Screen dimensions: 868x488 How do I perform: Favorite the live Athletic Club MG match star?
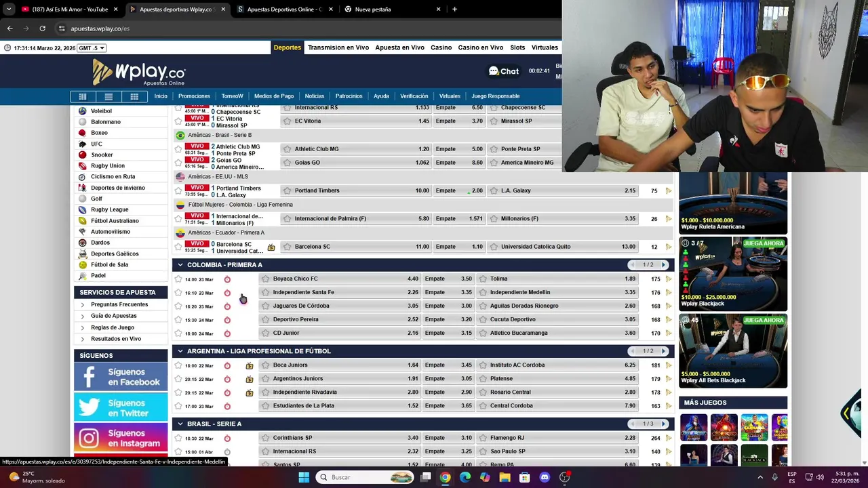tap(178, 149)
